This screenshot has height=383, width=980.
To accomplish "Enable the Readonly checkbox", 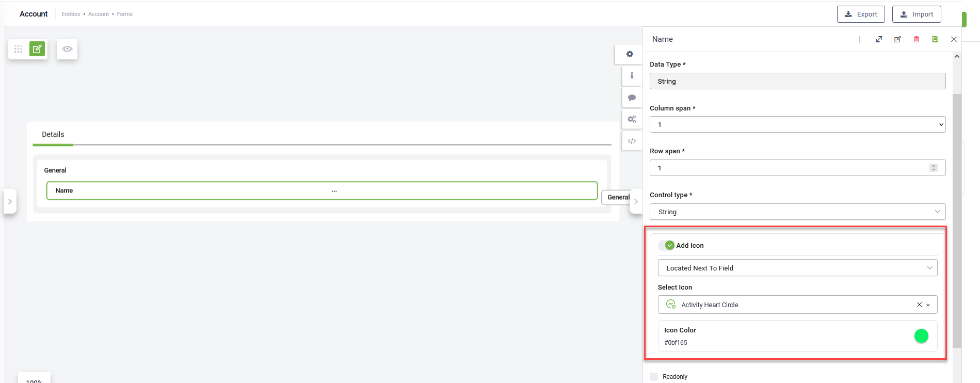I will pos(654,377).
